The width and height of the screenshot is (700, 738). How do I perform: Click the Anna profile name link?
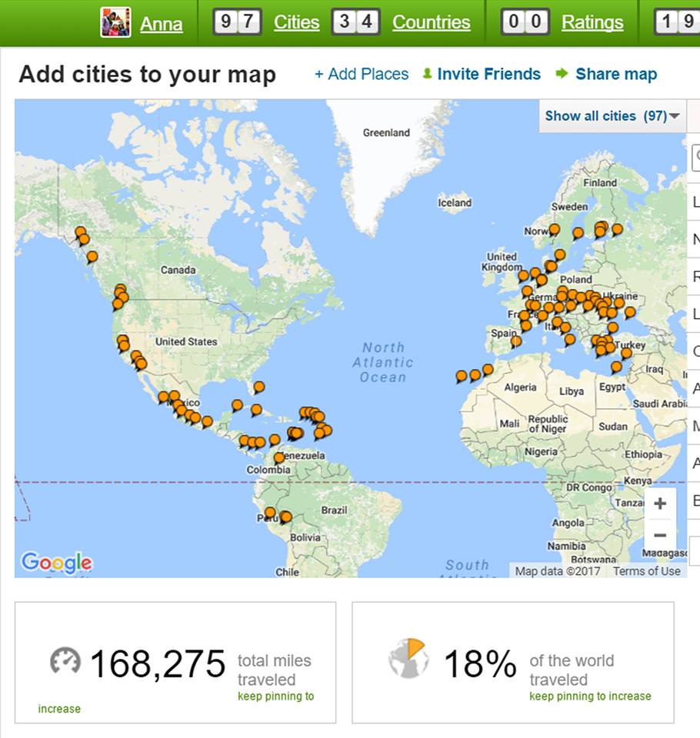(x=162, y=25)
